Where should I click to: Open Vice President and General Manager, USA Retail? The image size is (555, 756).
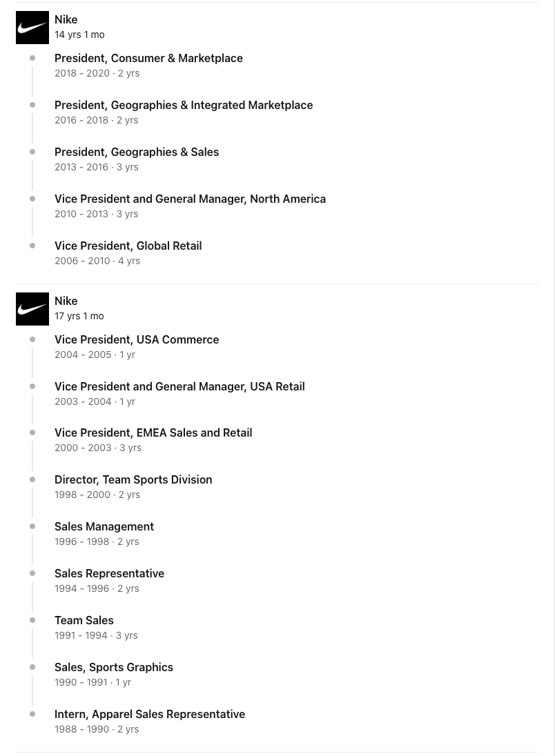click(x=179, y=387)
